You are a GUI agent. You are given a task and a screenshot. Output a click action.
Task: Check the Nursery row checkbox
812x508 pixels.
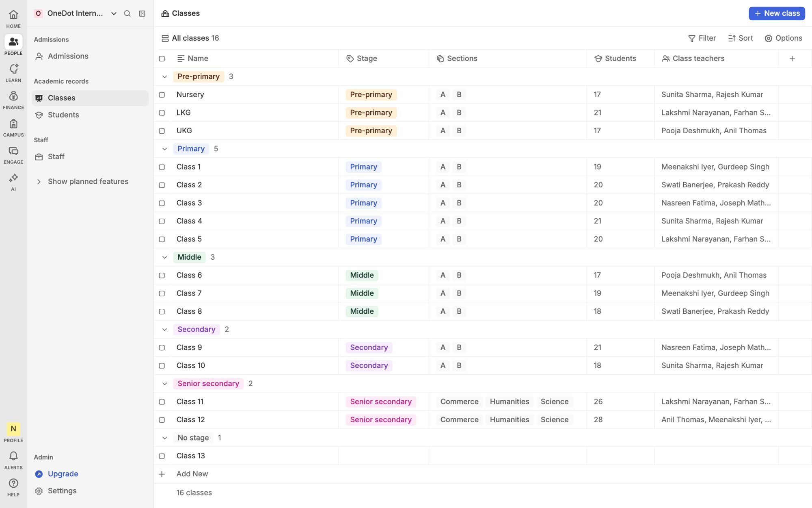pyautogui.click(x=162, y=95)
